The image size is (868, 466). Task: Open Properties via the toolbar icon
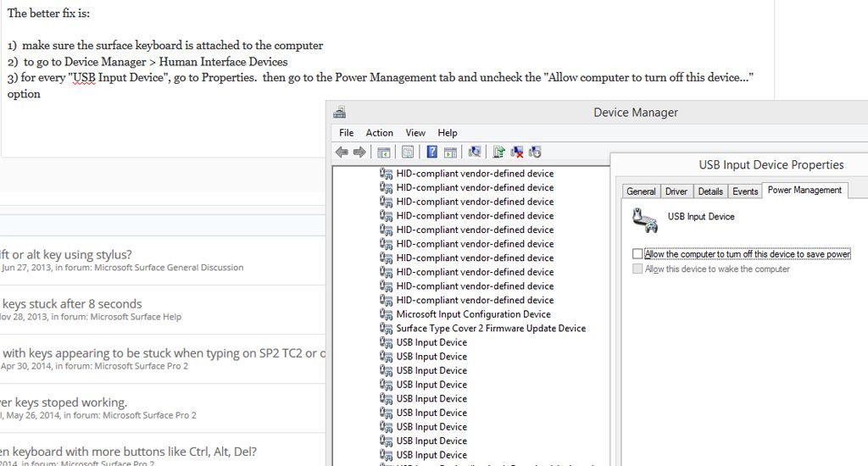pyautogui.click(x=408, y=153)
